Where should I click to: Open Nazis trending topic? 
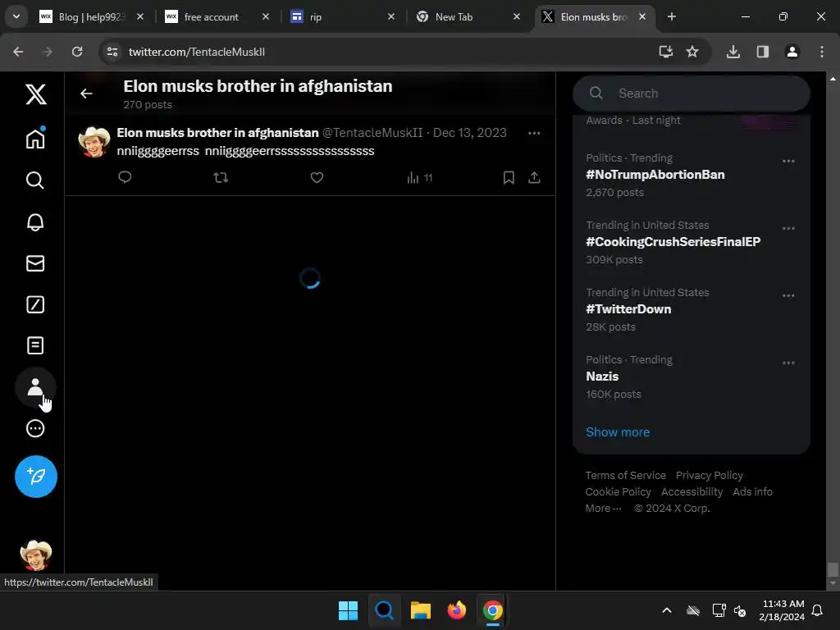click(602, 376)
